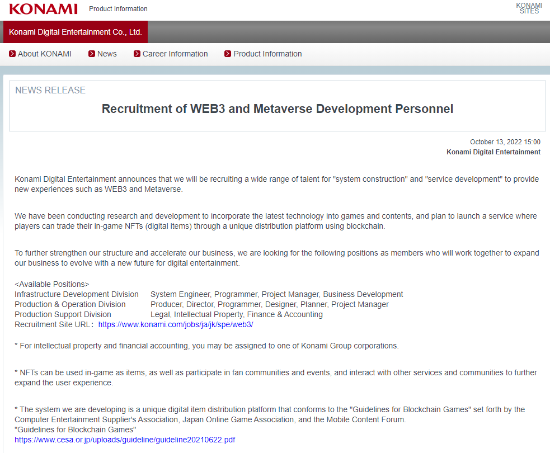Go to the News section
The height and width of the screenshot is (453, 550).
coord(107,54)
